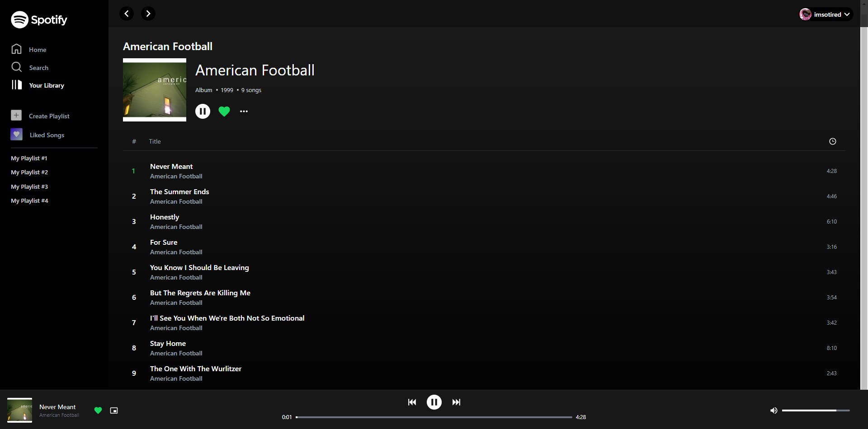Skip to the previous track

click(412, 402)
